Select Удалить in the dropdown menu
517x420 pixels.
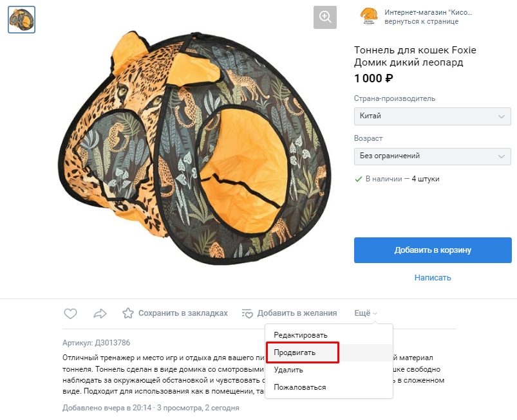288,370
